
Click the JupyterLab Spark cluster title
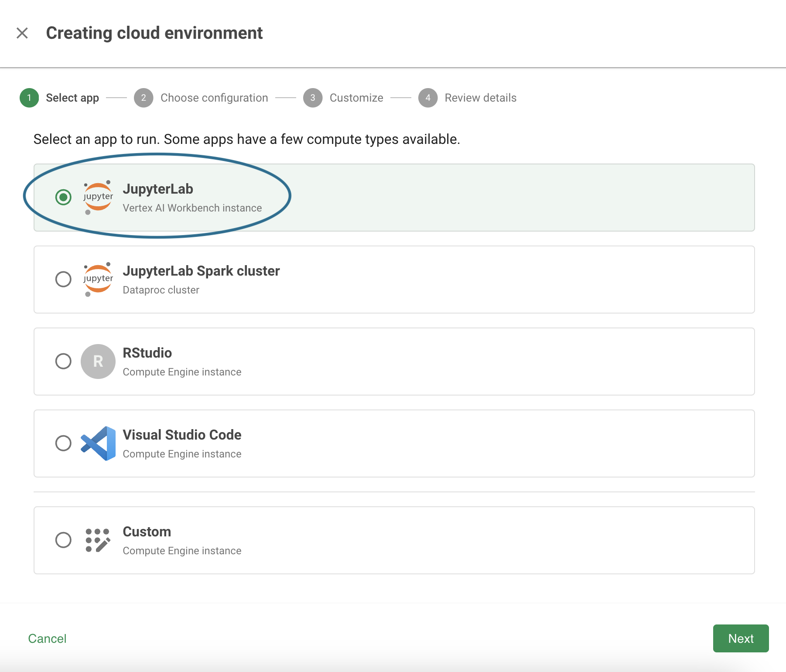pyautogui.click(x=201, y=271)
